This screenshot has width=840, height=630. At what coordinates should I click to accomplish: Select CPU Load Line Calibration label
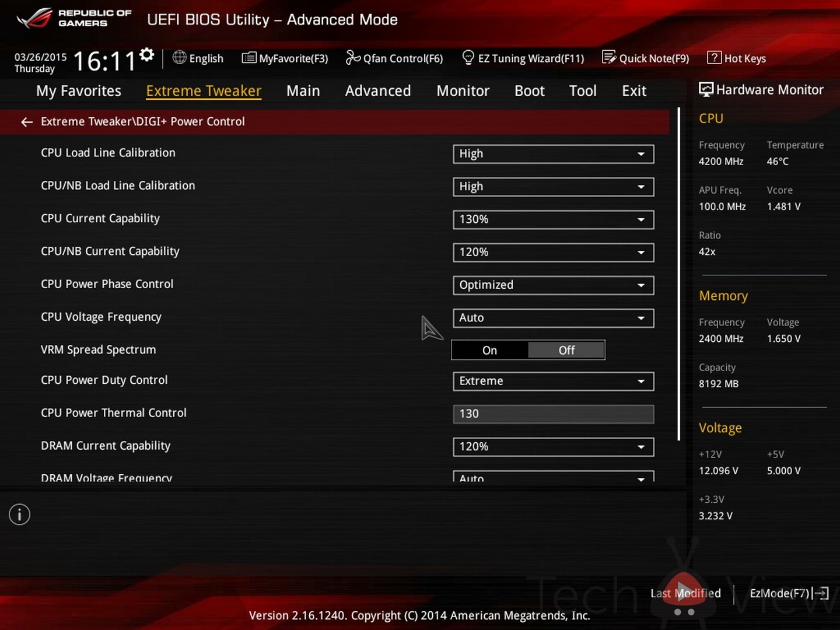point(108,153)
